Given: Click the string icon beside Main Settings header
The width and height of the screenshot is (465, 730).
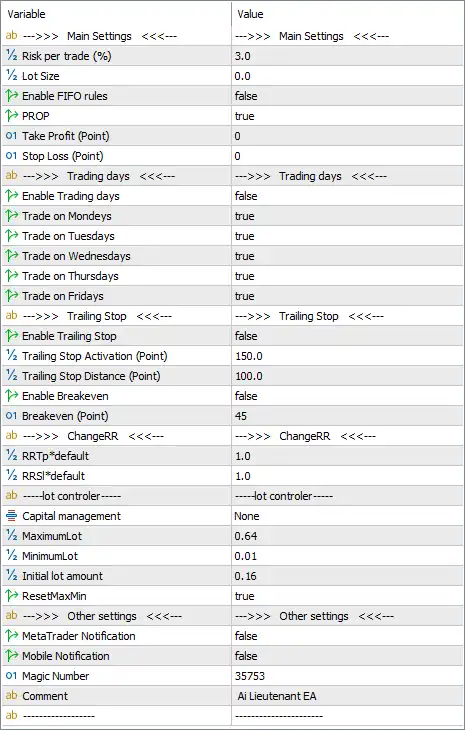Looking at the screenshot, I should point(11,36).
